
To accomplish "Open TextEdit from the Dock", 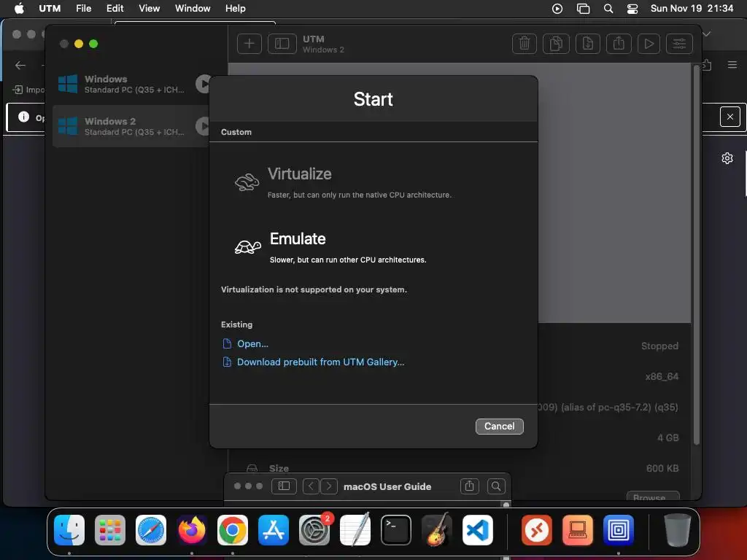I will (x=355, y=530).
